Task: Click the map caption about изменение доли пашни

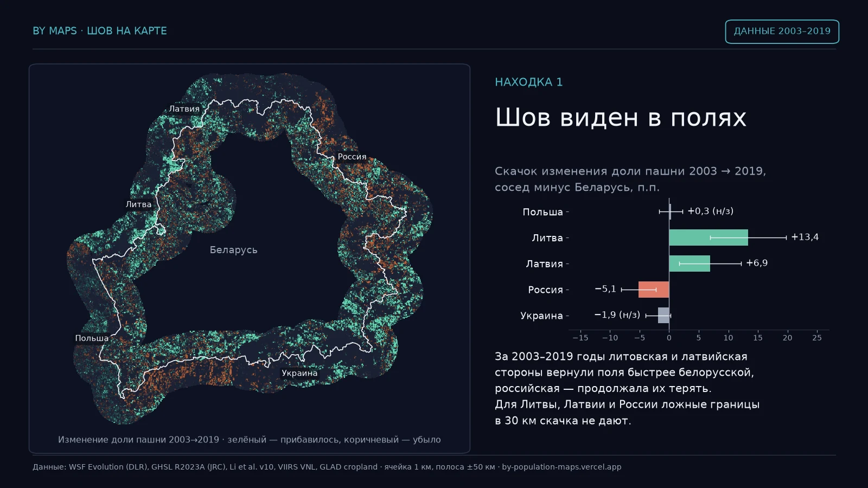Action: click(x=250, y=440)
